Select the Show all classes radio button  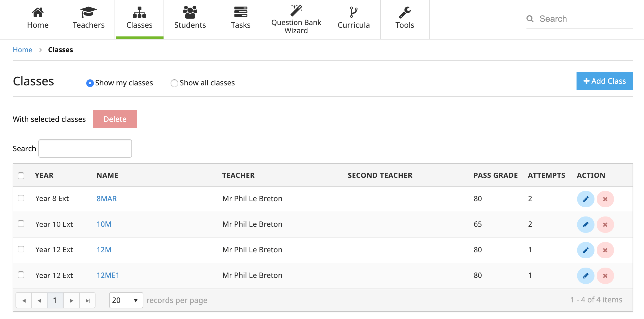[x=174, y=83]
